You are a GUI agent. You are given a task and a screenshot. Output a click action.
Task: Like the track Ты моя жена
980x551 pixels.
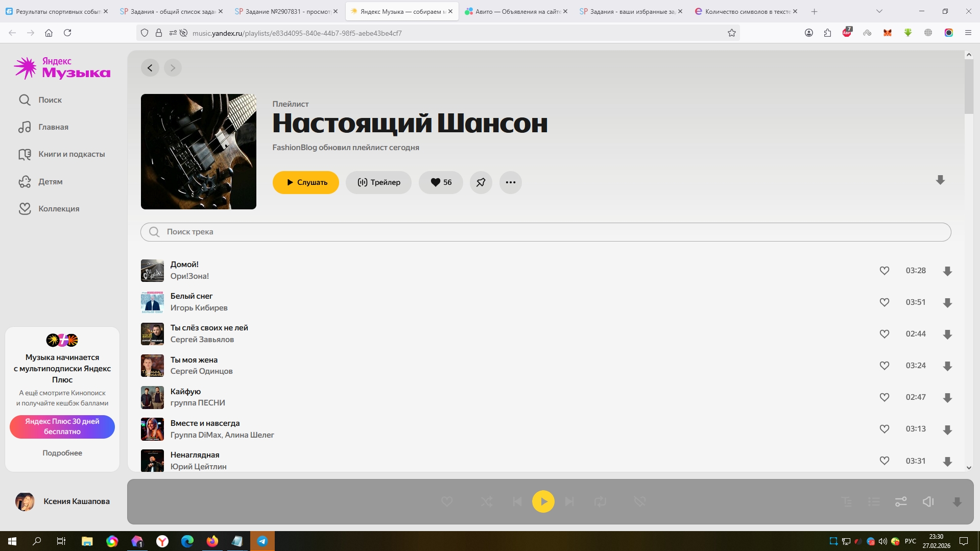885,366
